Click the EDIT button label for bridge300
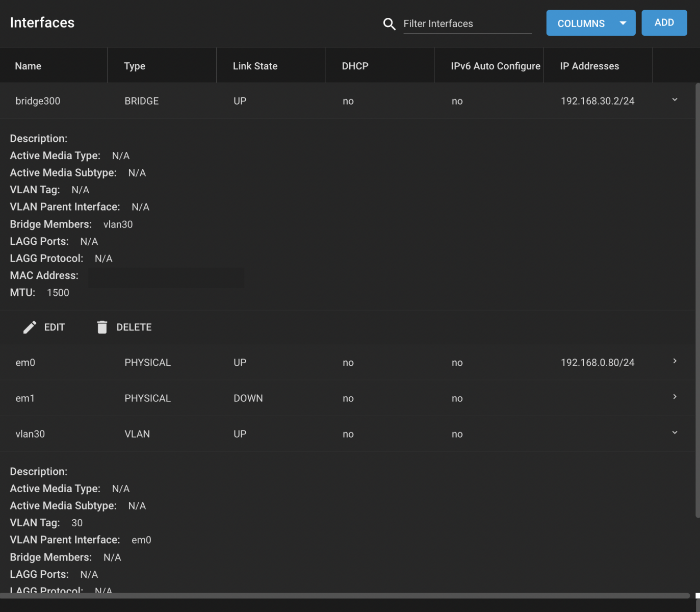 coord(55,327)
